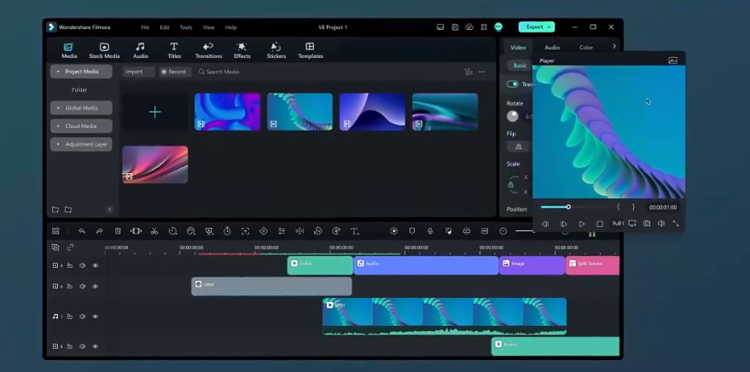Toggle the link icon above track headers
The image size is (750, 372).
coord(70,247)
